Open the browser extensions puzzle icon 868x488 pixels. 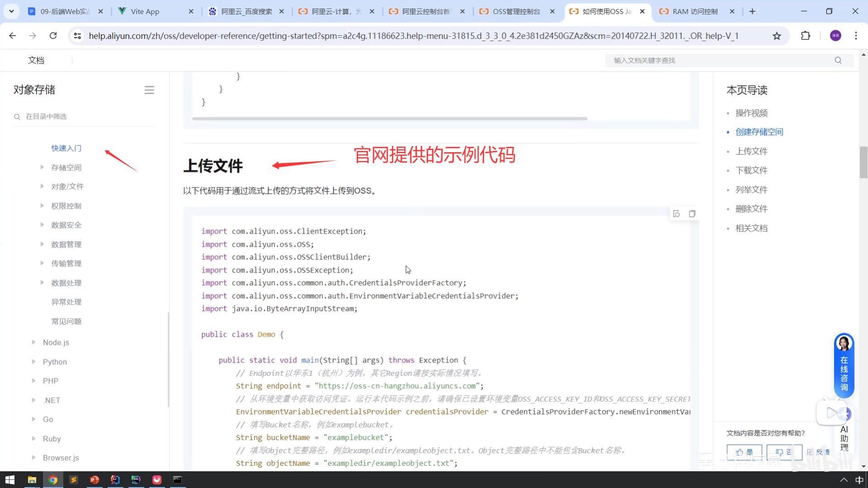[805, 36]
